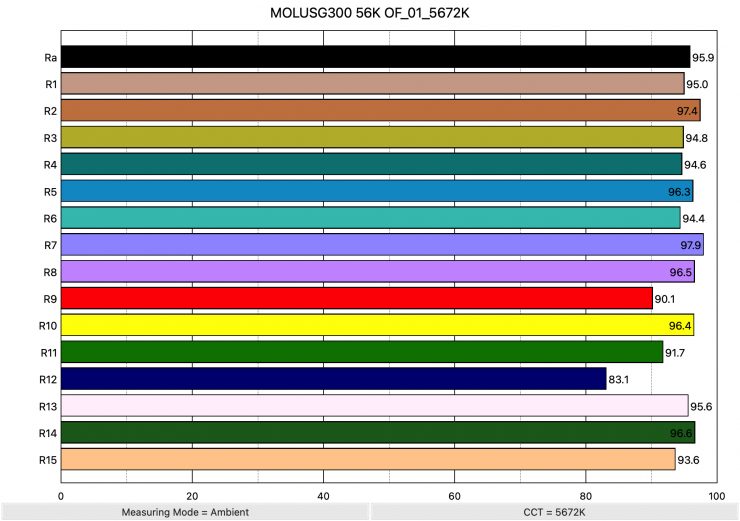Select the olive R3 bar
740x521 pixels.
tap(372, 137)
